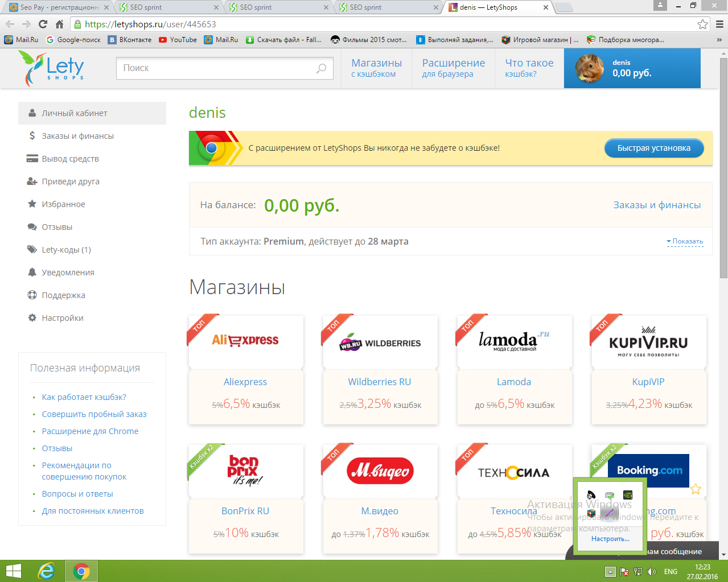The width and height of the screenshot is (728, 582).
Task: Click NVIDIA icon in tray popup
Action: coord(628,495)
